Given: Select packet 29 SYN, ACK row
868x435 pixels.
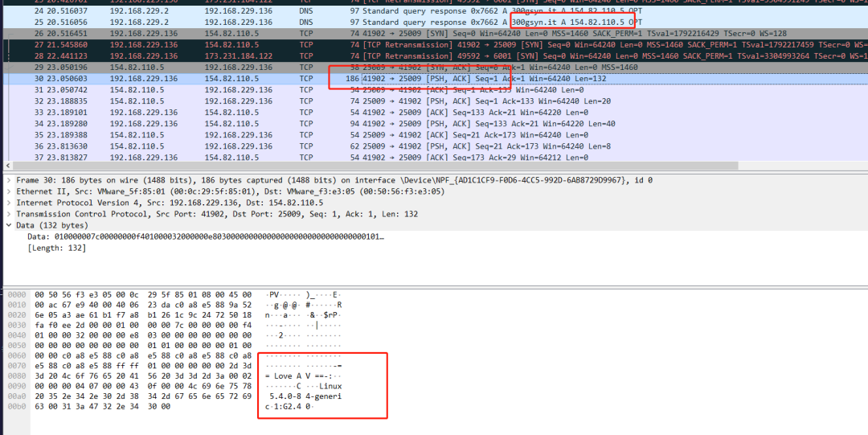Looking at the screenshot, I should click(x=434, y=67).
